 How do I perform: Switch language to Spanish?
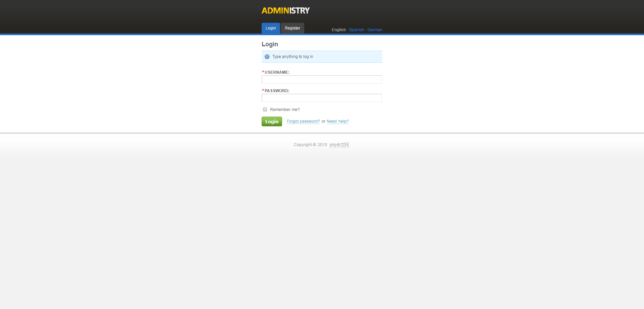point(357,30)
